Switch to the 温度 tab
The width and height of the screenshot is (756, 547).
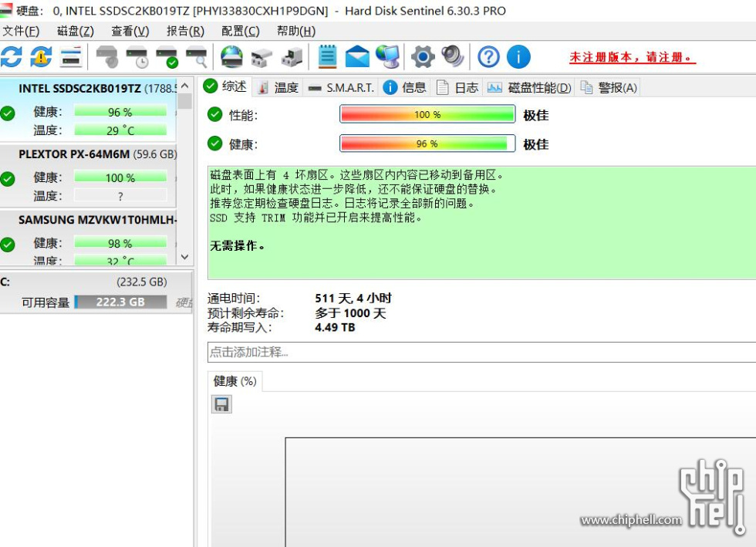pos(278,87)
